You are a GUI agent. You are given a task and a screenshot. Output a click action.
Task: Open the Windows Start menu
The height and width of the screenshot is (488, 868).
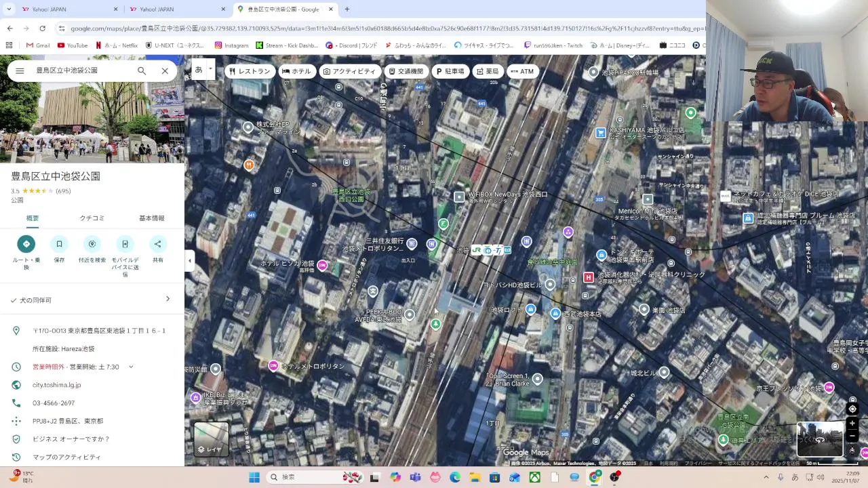coord(254,477)
